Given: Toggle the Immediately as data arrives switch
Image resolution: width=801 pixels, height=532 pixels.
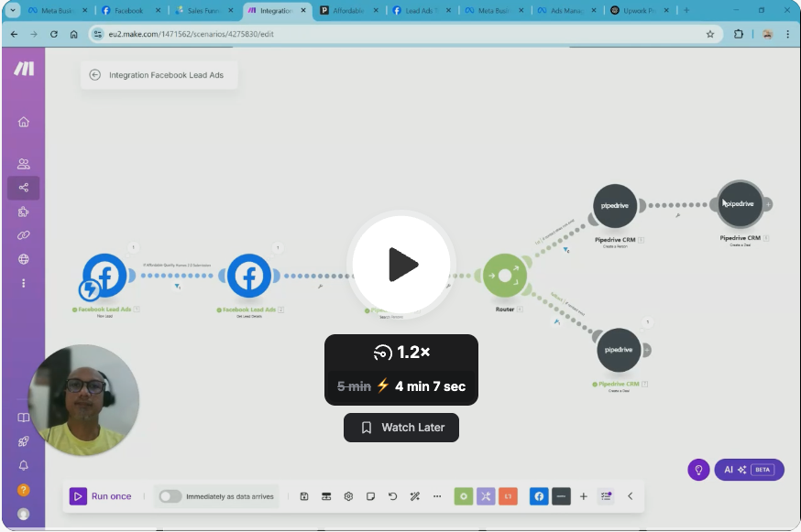Looking at the screenshot, I should click(x=170, y=496).
